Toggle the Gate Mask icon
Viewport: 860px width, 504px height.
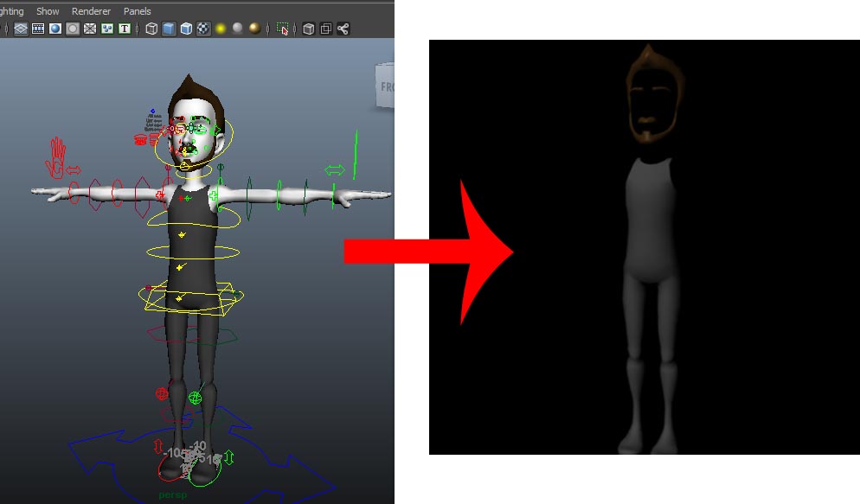tap(73, 29)
